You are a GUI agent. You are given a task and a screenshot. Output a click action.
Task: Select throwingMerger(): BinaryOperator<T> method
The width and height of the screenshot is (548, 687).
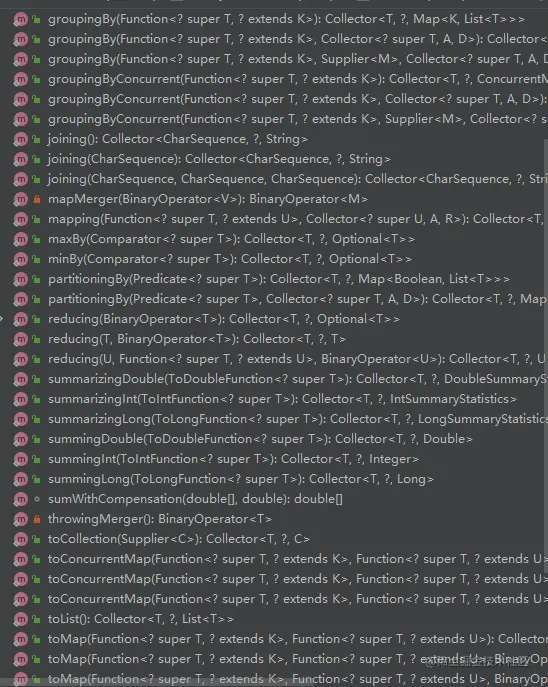click(x=159, y=519)
